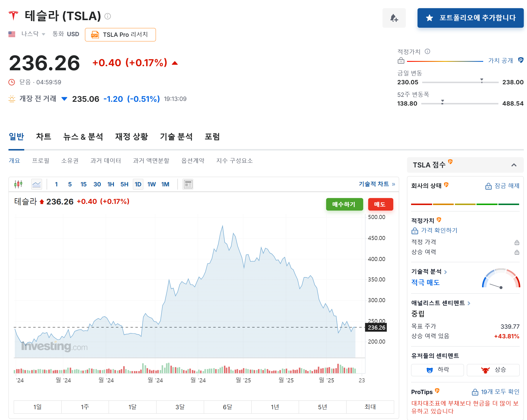Set chart interval to 30 minutes
Viewport: 527px width, 420px height.
click(97, 184)
